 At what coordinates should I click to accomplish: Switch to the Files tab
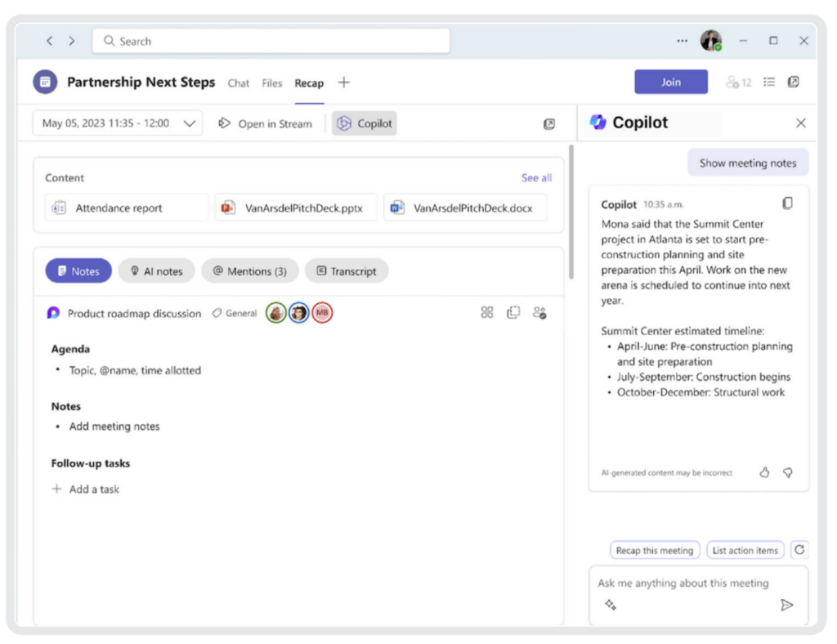point(271,83)
